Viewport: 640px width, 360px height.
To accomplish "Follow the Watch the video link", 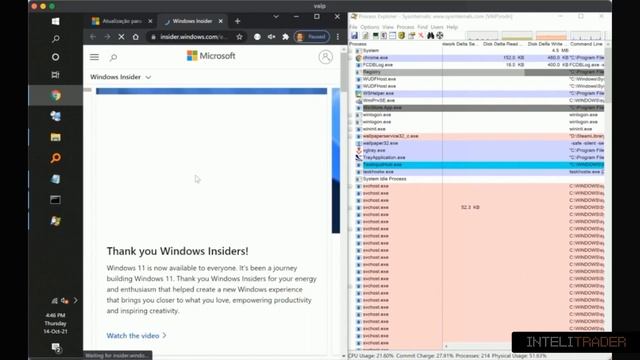I will [x=136, y=336].
